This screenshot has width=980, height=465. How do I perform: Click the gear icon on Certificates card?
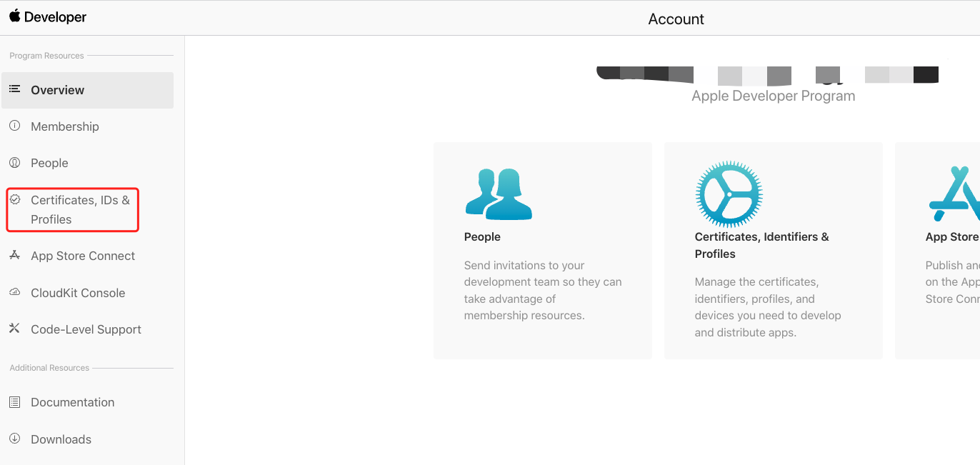point(729,194)
